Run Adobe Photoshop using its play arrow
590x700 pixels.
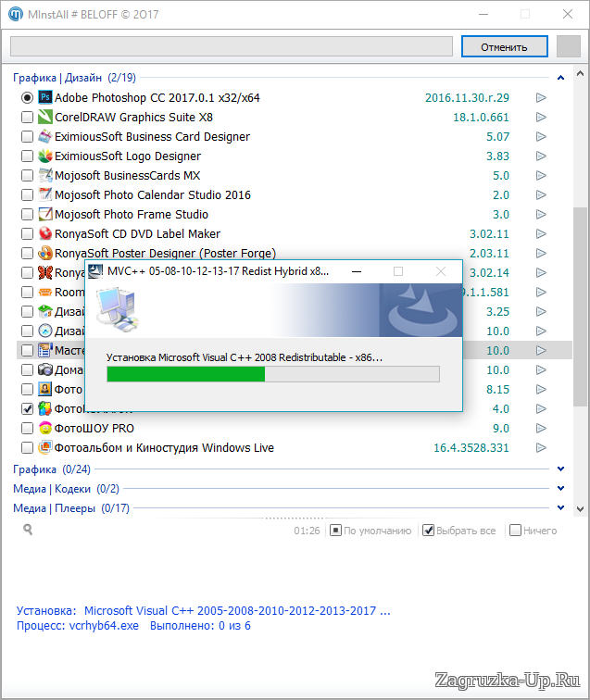[541, 97]
